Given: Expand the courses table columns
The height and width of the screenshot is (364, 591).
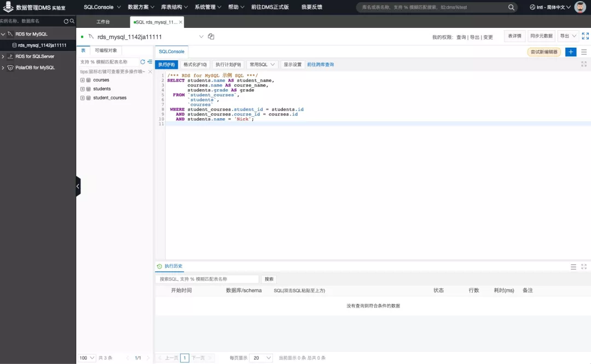Looking at the screenshot, I should (83, 80).
